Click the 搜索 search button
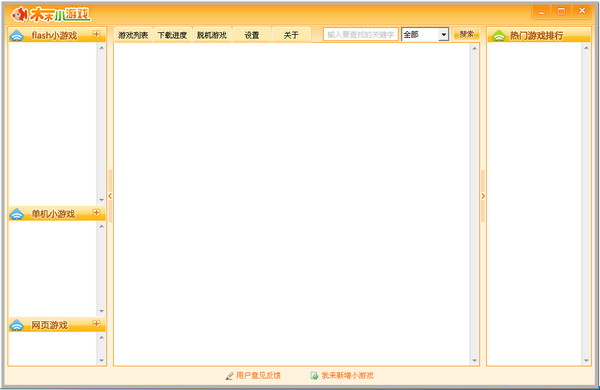The height and width of the screenshot is (390, 600). 466,34
